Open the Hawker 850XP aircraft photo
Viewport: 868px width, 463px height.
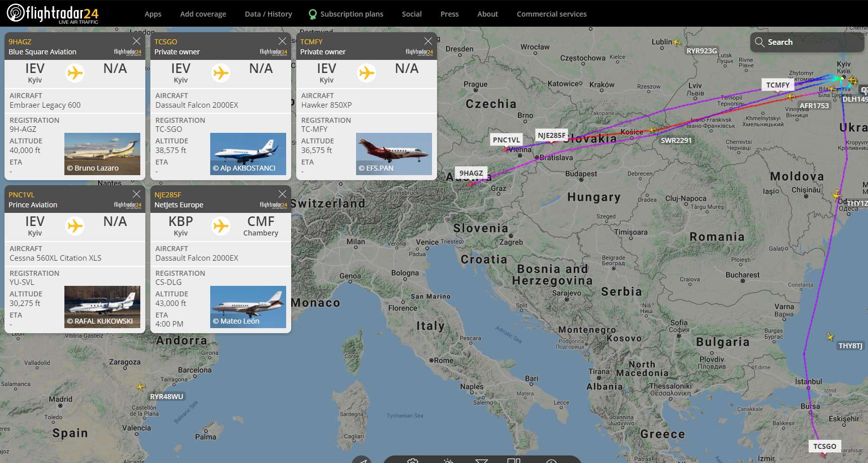pyautogui.click(x=394, y=154)
